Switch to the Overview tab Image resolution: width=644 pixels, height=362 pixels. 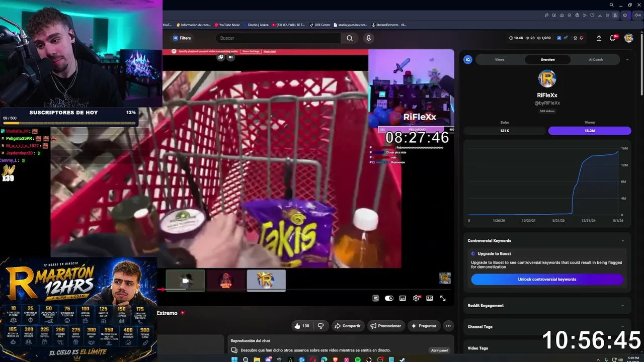[x=547, y=59]
